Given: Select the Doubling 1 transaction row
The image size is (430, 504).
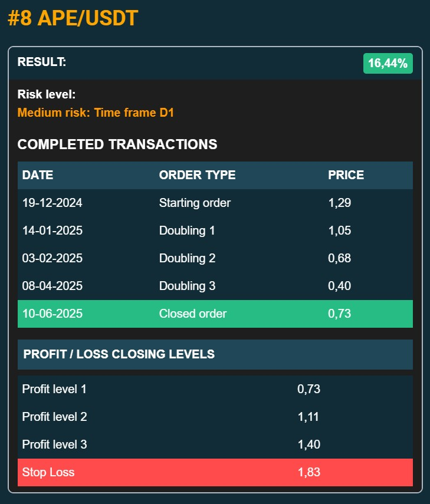Looking at the screenshot, I should [x=215, y=230].
